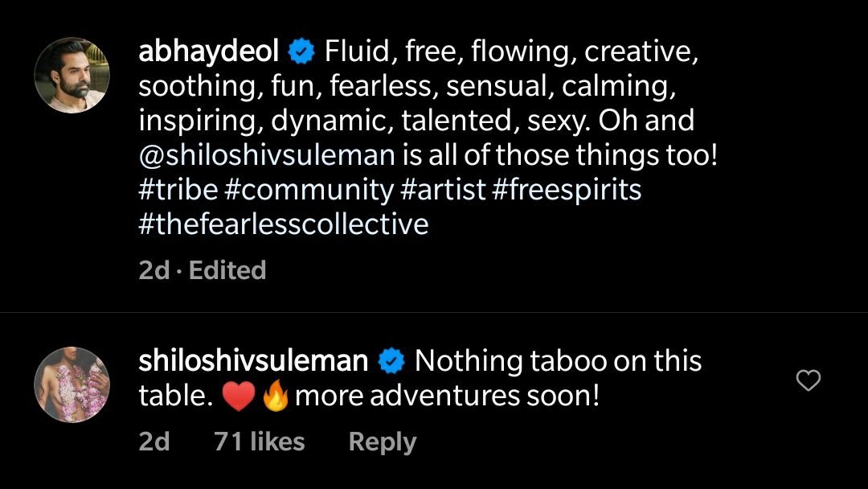Click the fire emoji in the comment
The image size is (868, 489).
pyautogui.click(x=276, y=397)
